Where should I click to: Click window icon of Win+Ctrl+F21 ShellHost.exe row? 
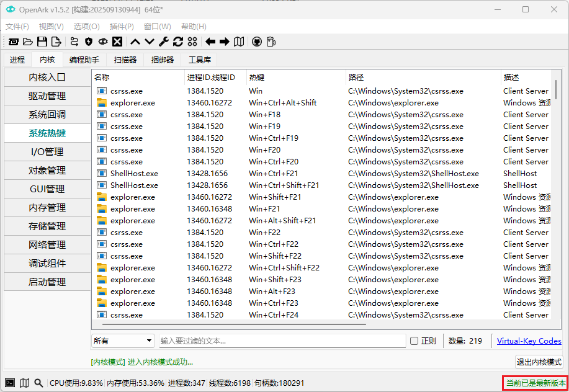coord(102,173)
